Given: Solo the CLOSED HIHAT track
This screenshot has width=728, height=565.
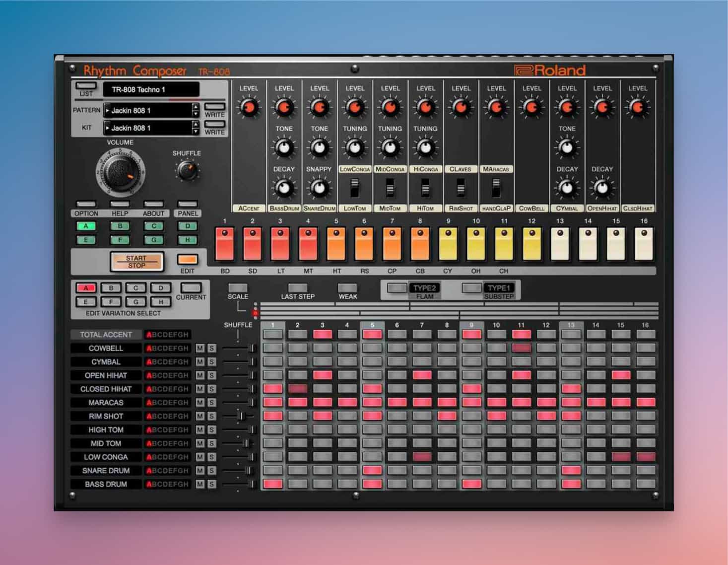Looking at the screenshot, I should coord(211,389).
